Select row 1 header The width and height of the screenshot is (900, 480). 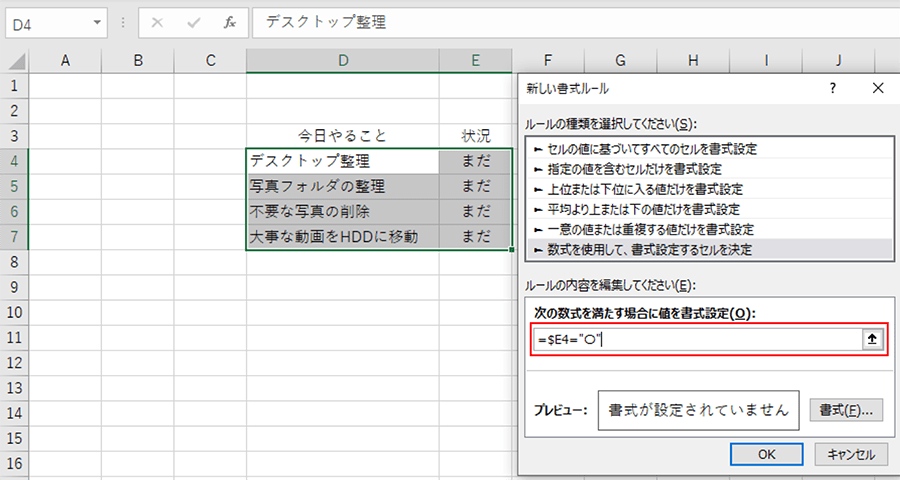tap(14, 86)
